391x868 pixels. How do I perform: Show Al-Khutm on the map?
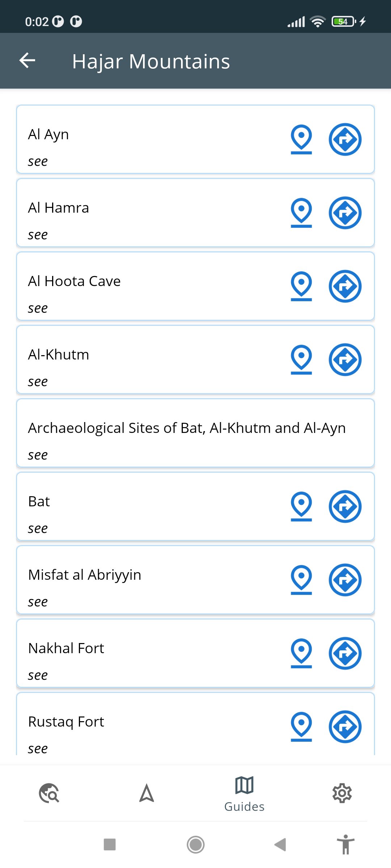tap(301, 359)
